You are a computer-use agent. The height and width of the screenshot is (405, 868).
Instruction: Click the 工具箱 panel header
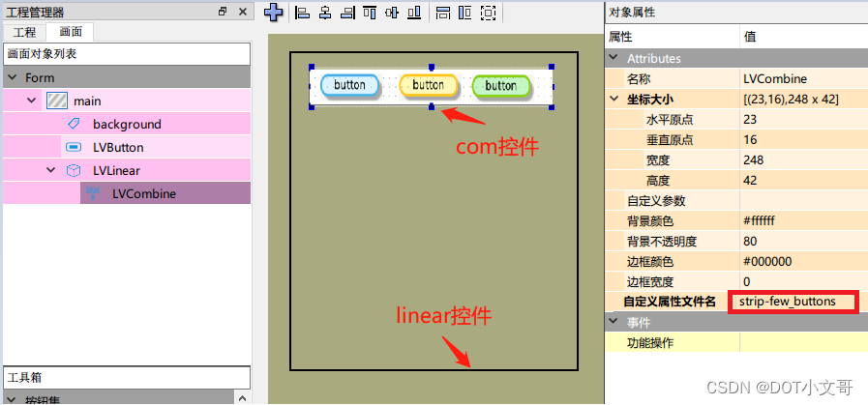[127, 378]
